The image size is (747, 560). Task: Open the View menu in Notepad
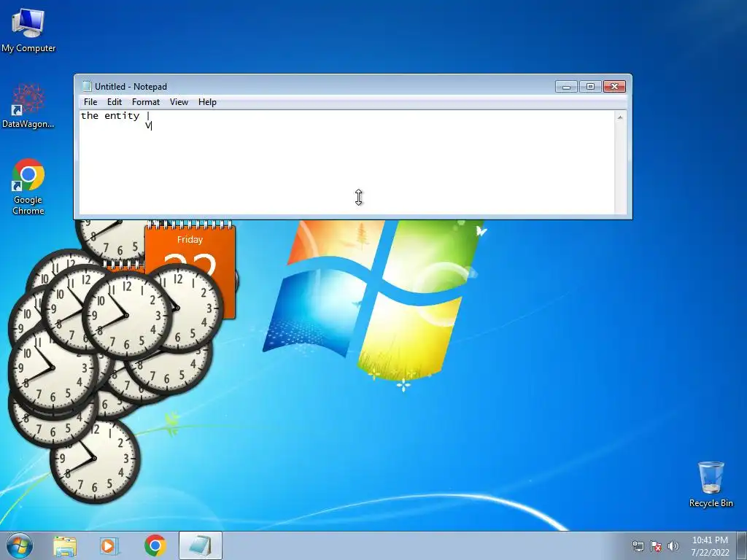pyautogui.click(x=179, y=102)
